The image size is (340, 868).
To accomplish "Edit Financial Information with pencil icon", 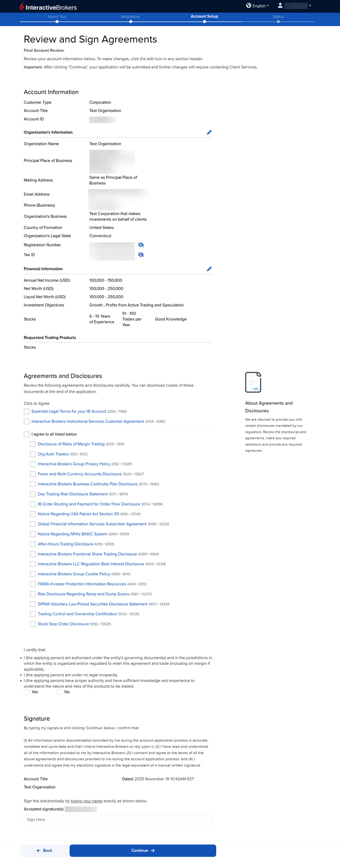I will click(209, 269).
